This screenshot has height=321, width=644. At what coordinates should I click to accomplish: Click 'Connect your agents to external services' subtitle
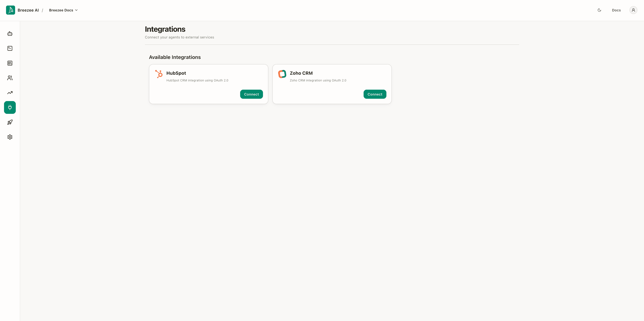179,37
